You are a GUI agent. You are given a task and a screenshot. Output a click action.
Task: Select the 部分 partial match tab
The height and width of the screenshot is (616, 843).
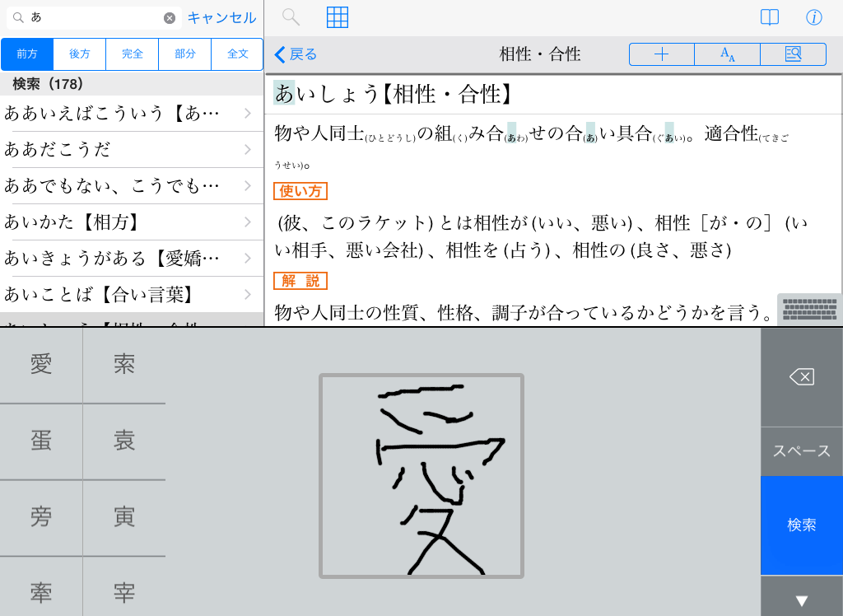click(185, 54)
